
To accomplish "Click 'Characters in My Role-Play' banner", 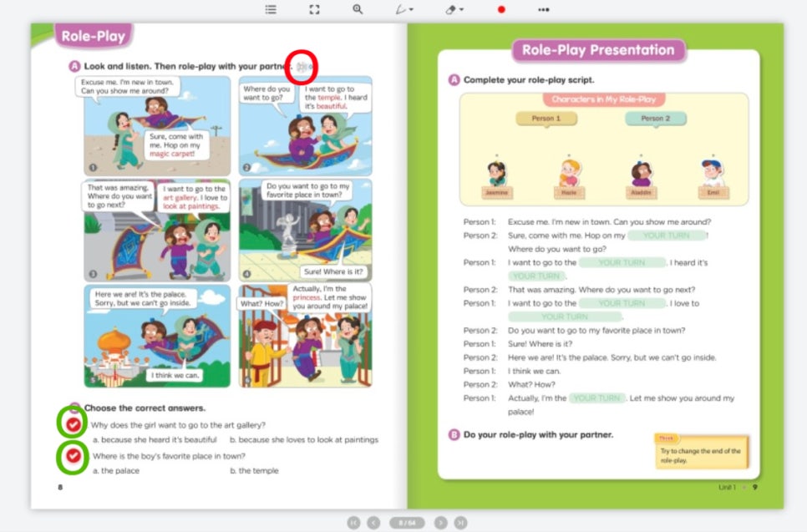I will (604, 99).
